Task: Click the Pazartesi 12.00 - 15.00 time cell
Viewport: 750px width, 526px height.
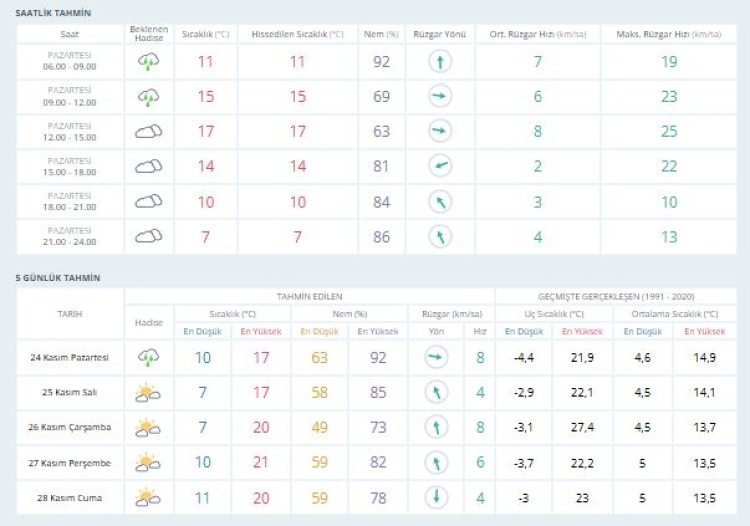Action: (70, 131)
